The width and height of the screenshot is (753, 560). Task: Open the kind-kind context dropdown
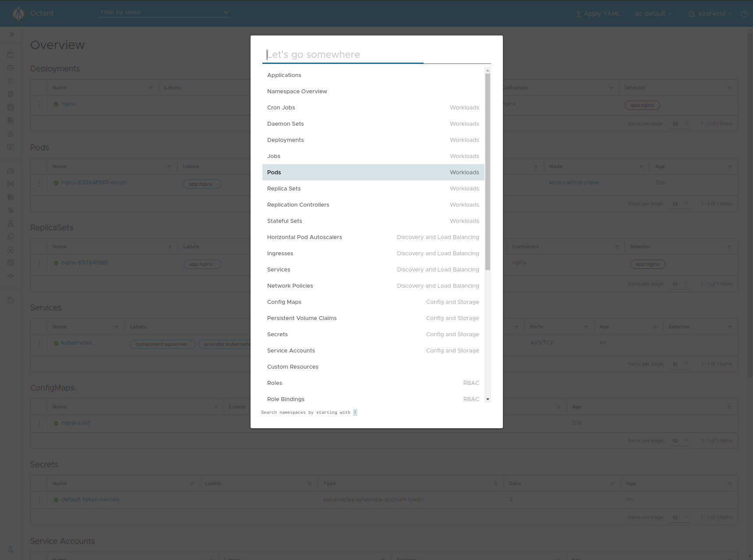coord(710,14)
